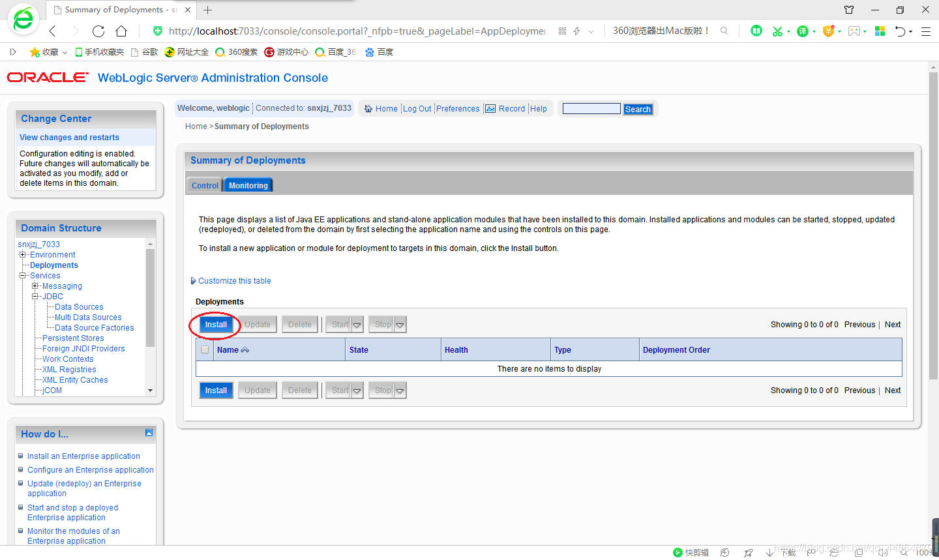
Task: Sort by the State column header
Action: pyautogui.click(x=359, y=350)
